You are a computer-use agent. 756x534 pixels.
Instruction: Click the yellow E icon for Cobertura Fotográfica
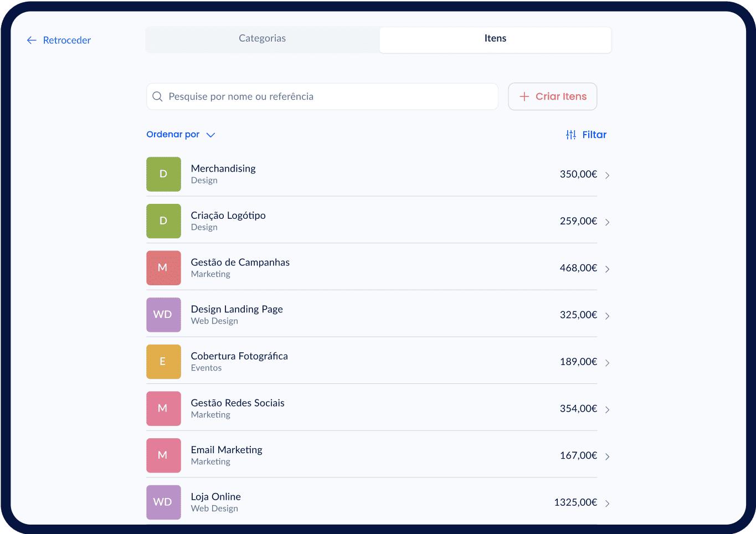(163, 362)
